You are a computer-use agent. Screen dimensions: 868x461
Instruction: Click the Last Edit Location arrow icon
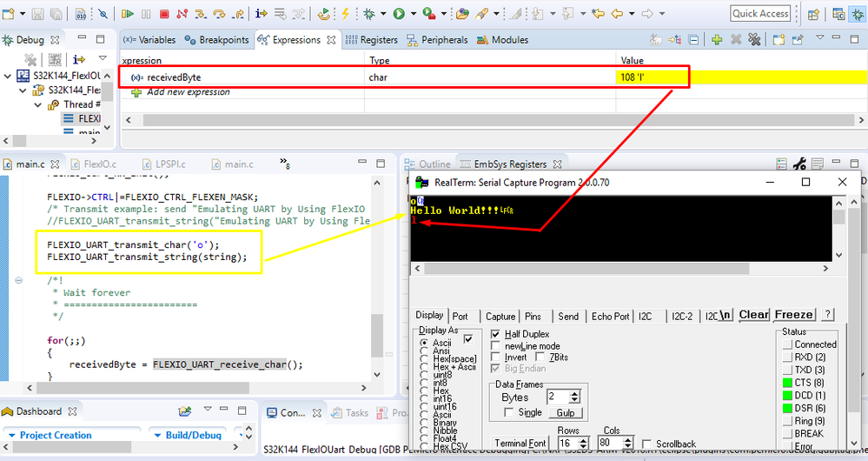pyautogui.click(x=599, y=14)
